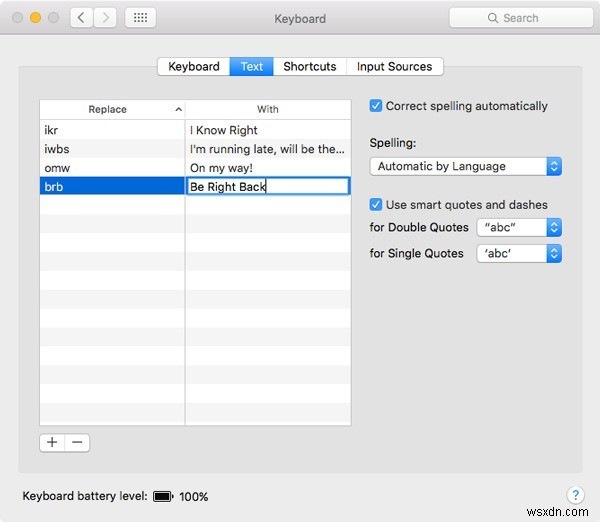
Task: Sort by the Replace column header
Action: [112, 109]
